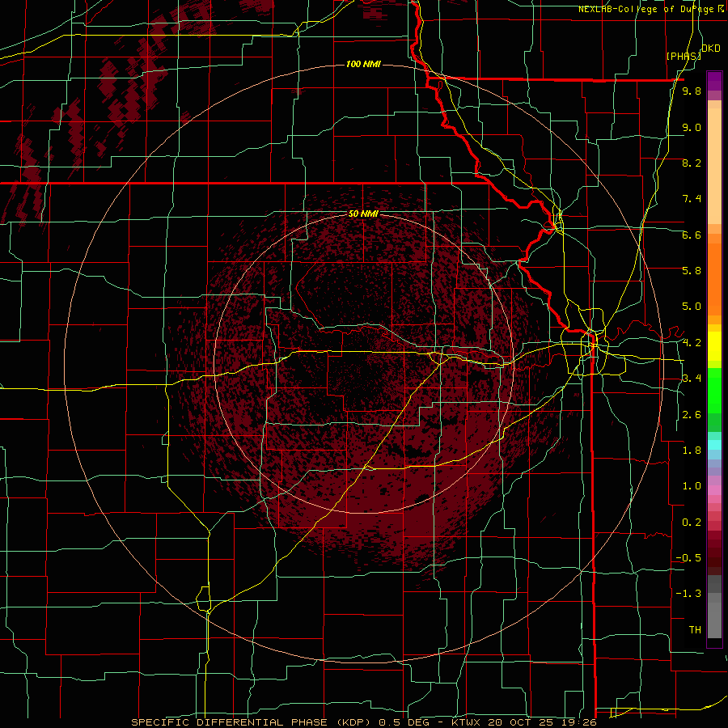Pick the purple top of the color scale
The image size is (728, 728).
click(x=714, y=81)
